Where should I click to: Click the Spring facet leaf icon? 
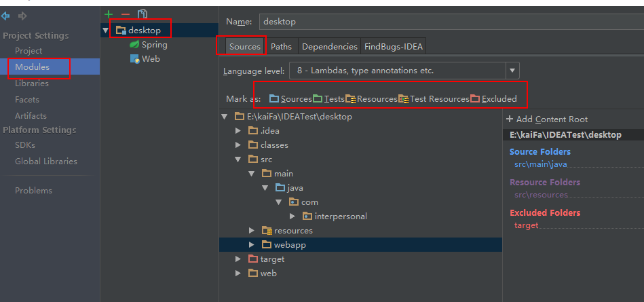(134, 44)
